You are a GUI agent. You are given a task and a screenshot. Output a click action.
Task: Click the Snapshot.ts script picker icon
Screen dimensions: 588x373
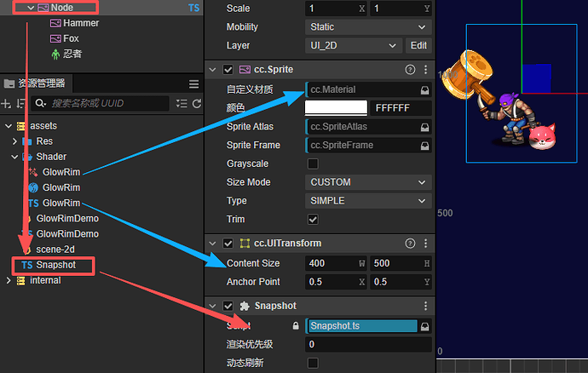click(424, 326)
